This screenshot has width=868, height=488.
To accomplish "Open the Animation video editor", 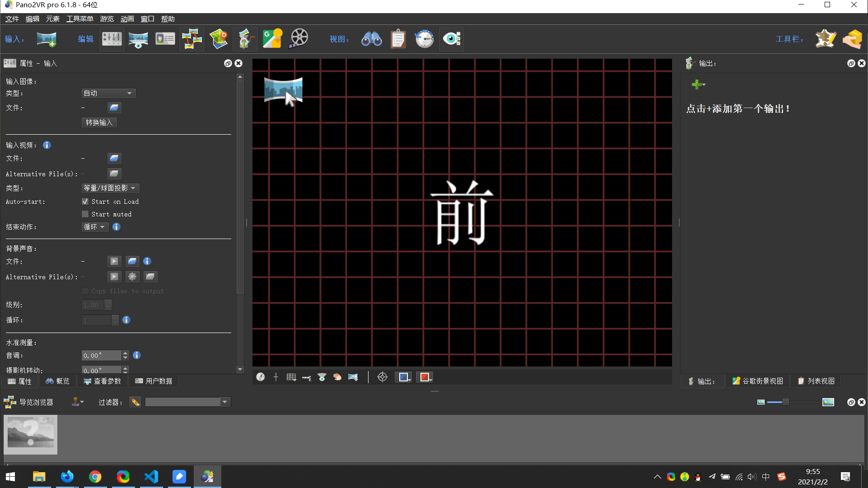I will (x=298, y=39).
